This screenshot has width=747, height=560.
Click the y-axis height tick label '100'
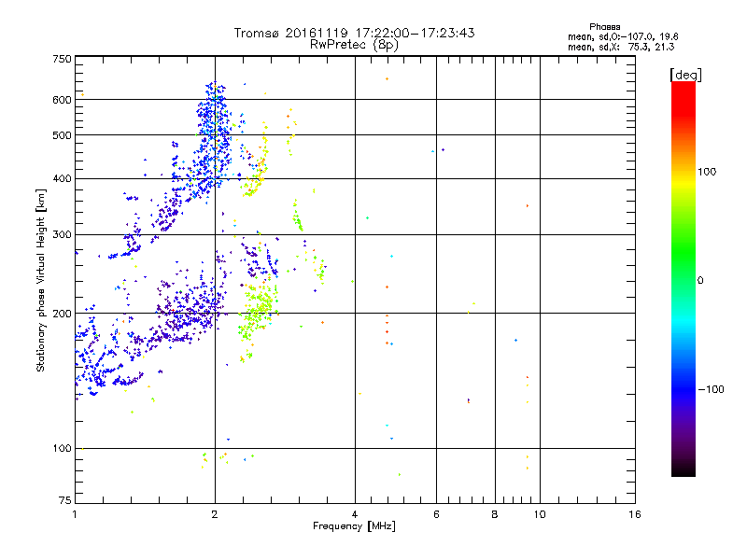(62, 449)
